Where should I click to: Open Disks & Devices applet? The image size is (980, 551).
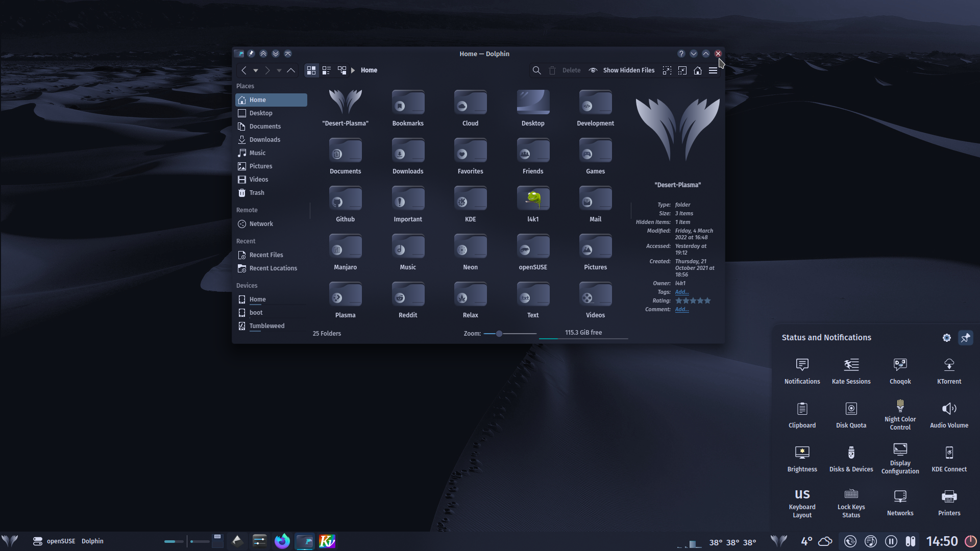click(x=851, y=459)
